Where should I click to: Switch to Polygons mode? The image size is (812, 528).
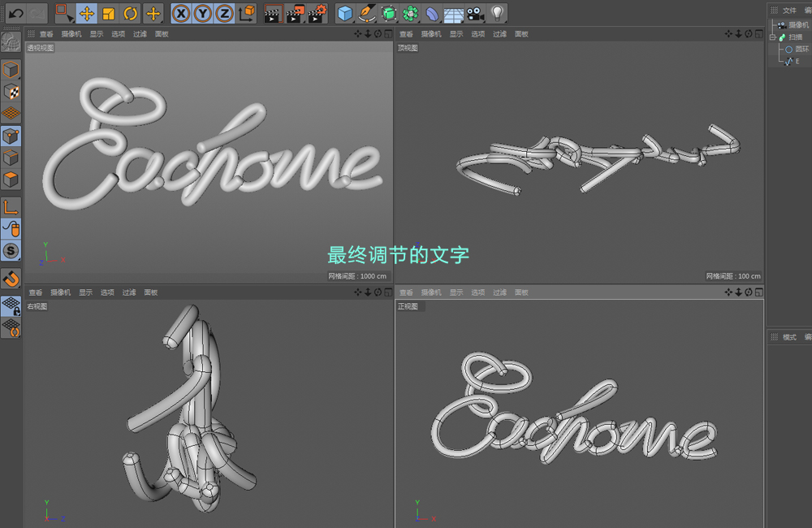(x=11, y=180)
